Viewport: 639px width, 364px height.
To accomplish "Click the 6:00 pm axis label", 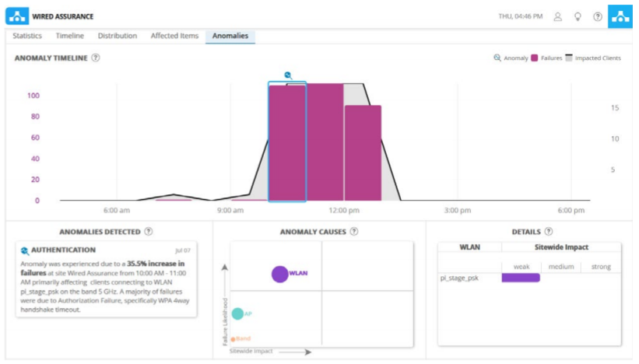I will pyautogui.click(x=571, y=211).
